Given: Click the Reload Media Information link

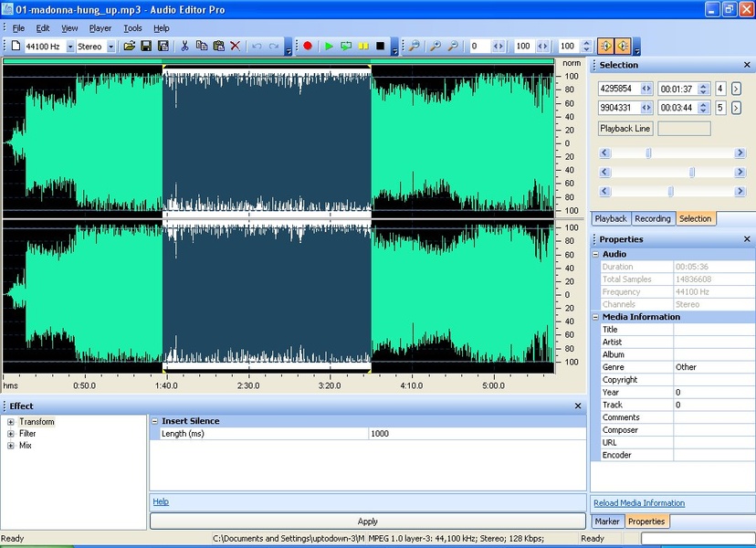Looking at the screenshot, I should click(638, 503).
